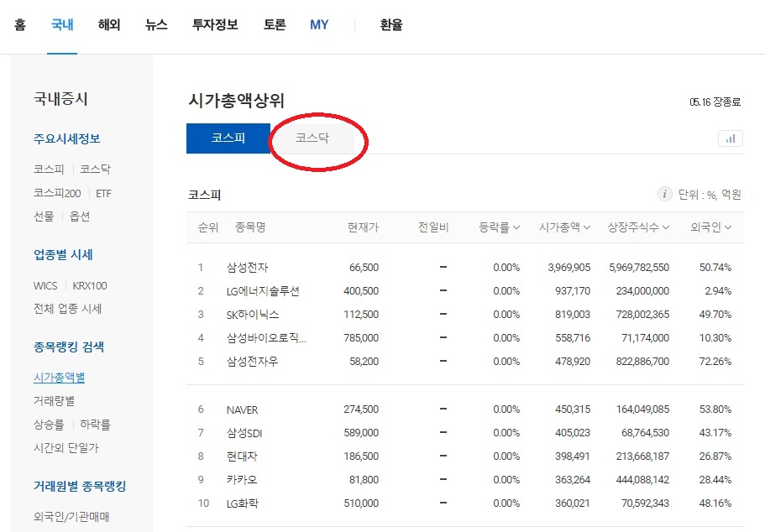The image size is (765, 532).
Task: Click LG화학 market cap 360,021
Action: tap(573, 503)
